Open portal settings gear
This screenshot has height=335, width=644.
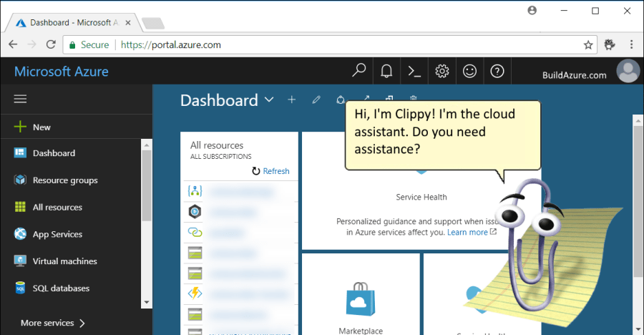(x=442, y=71)
